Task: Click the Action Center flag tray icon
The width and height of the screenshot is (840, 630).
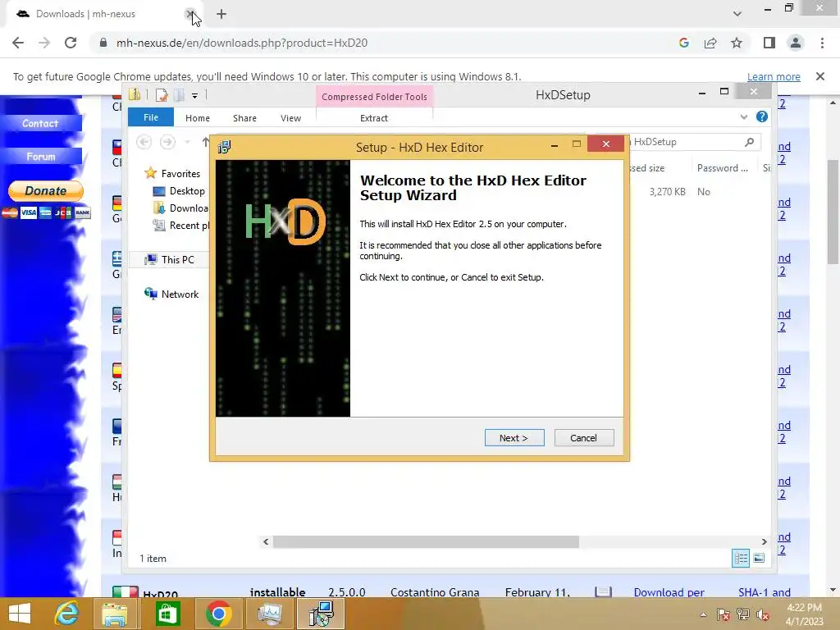Action: coord(724,614)
